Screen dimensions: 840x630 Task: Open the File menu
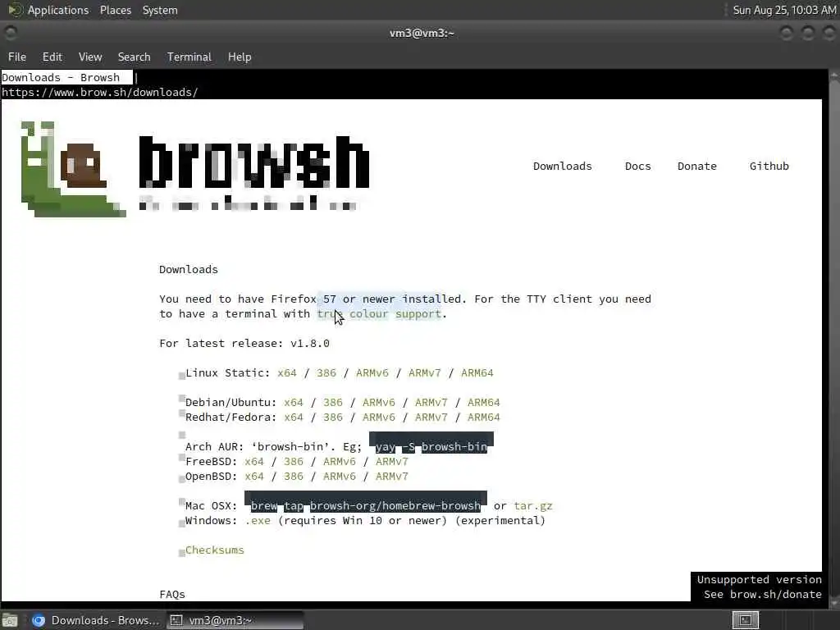click(17, 57)
